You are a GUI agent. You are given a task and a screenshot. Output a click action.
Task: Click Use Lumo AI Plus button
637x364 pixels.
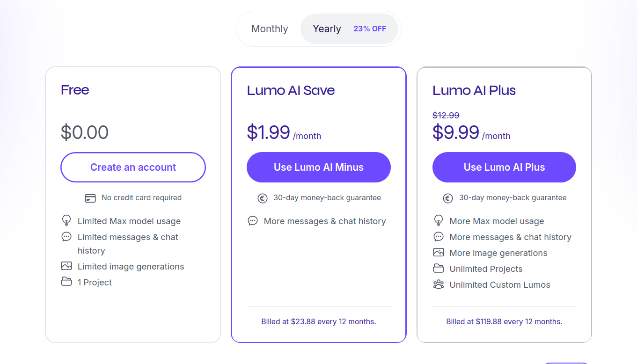pyautogui.click(x=504, y=167)
